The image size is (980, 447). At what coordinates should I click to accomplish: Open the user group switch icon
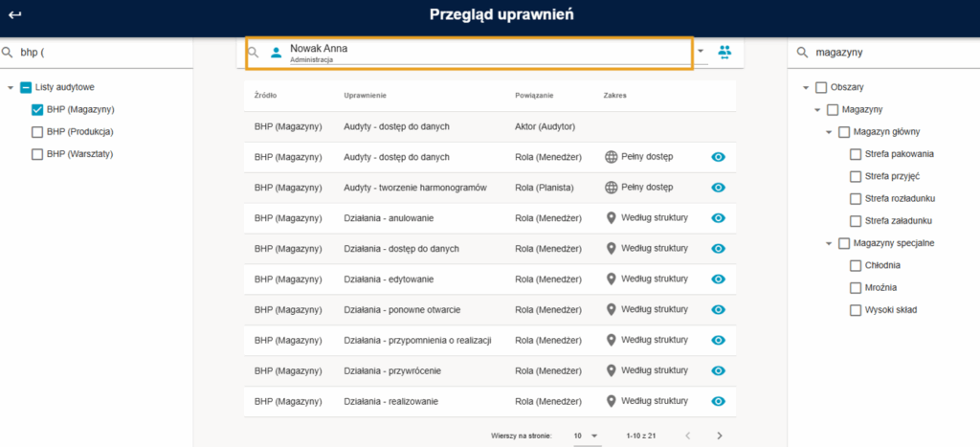724,52
